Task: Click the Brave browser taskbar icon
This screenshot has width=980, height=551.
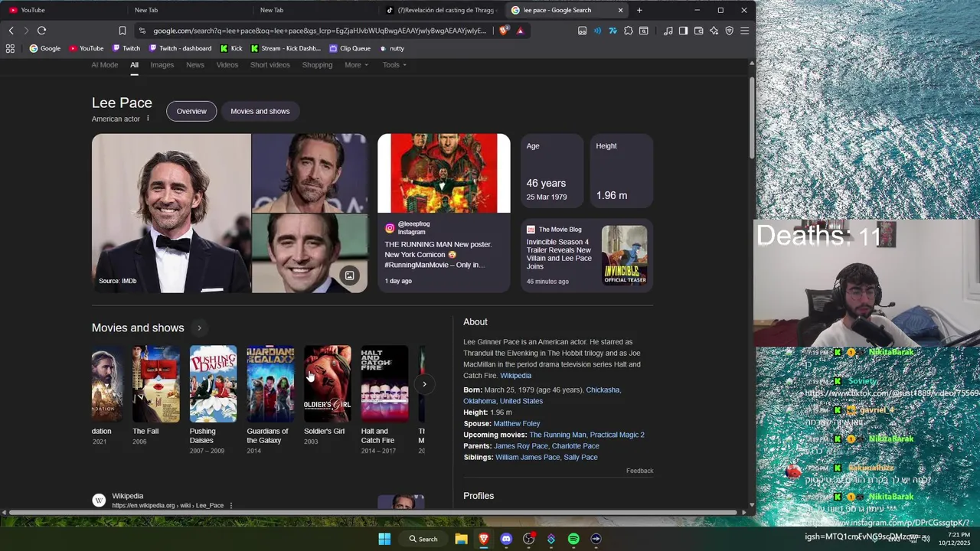Action: click(x=483, y=539)
